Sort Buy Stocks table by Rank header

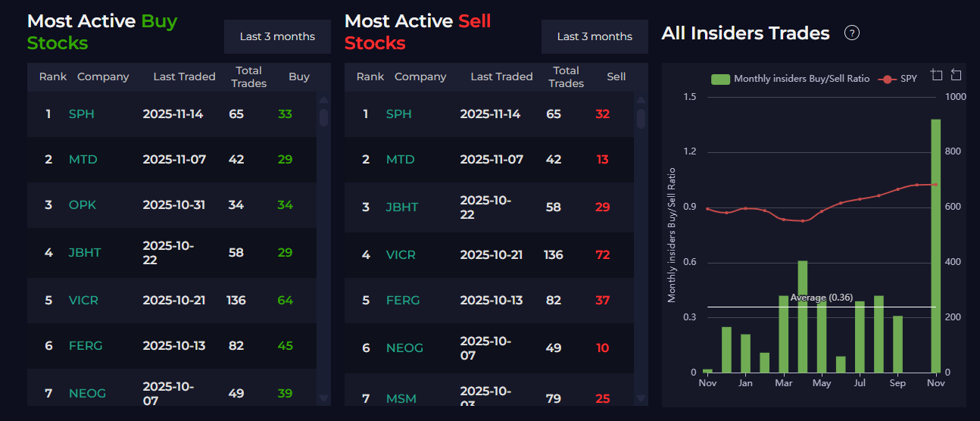(53, 76)
